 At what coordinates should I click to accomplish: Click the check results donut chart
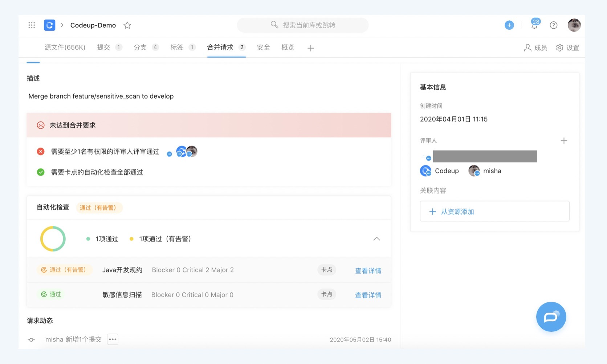click(53, 239)
